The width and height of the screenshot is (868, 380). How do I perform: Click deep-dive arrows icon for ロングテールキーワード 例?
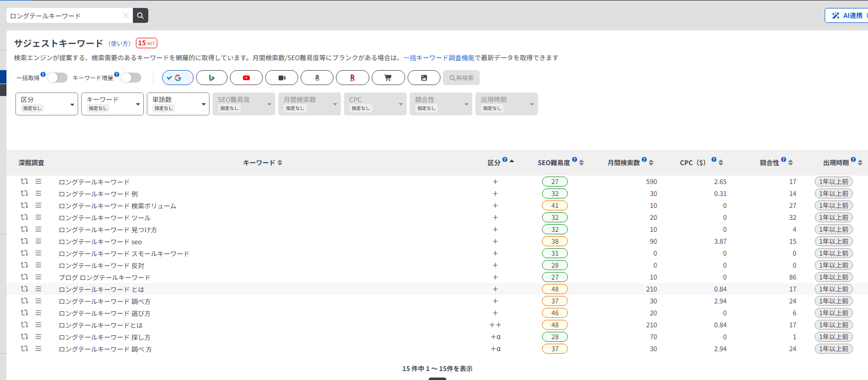[24, 193]
